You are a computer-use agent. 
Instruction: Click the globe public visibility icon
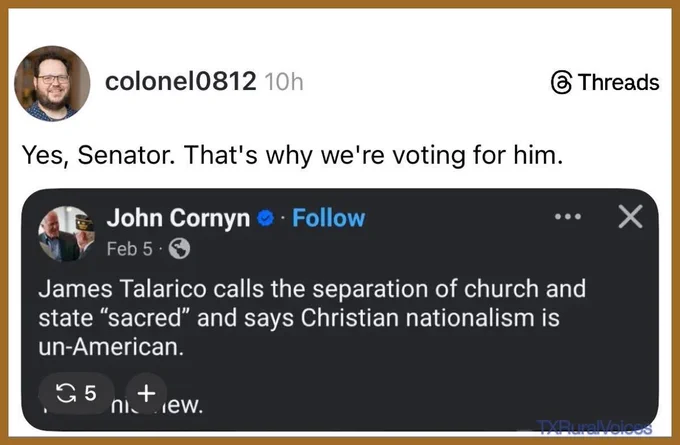click(x=179, y=249)
